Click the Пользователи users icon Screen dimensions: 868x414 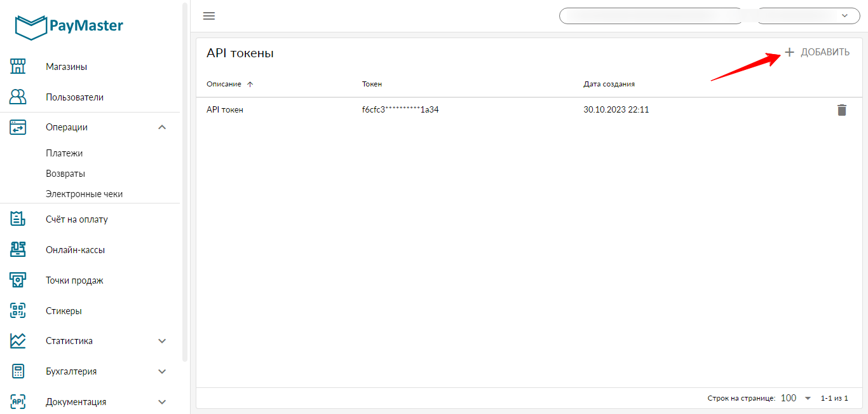18,97
